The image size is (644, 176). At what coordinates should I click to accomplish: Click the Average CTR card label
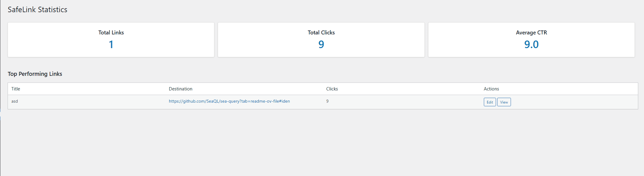[531, 33]
